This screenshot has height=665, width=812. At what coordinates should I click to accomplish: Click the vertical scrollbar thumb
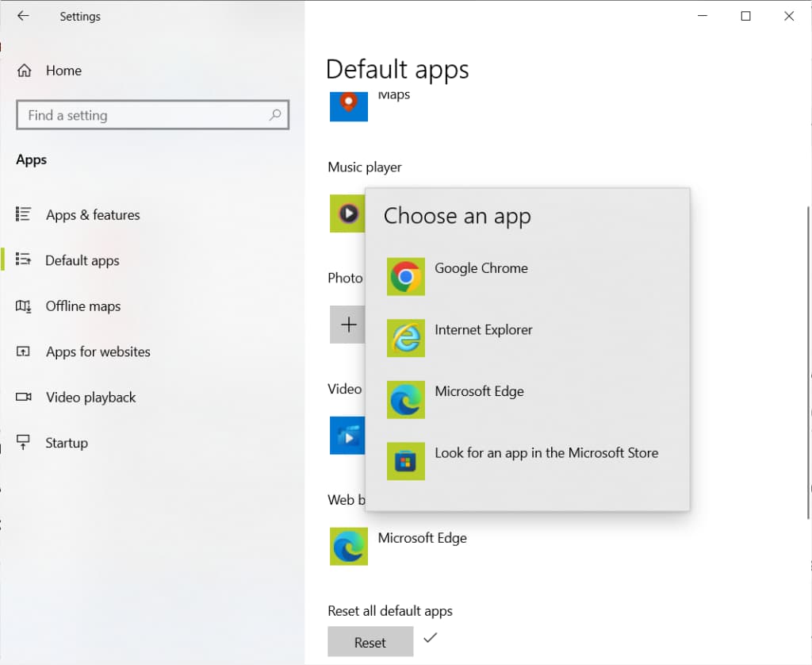click(x=808, y=363)
